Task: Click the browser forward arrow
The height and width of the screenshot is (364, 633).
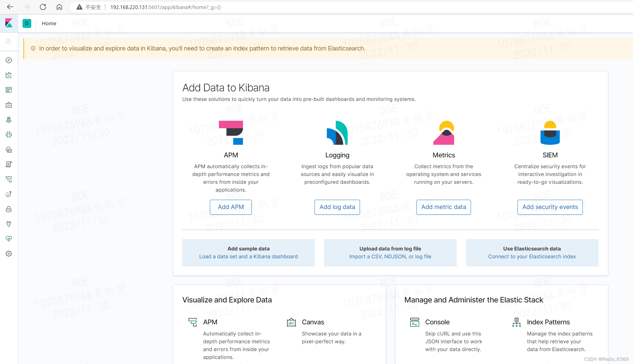Action: 26,7
